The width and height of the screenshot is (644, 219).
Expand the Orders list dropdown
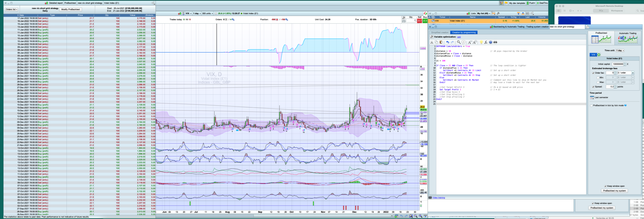pyautogui.click(x=12, y=9)
